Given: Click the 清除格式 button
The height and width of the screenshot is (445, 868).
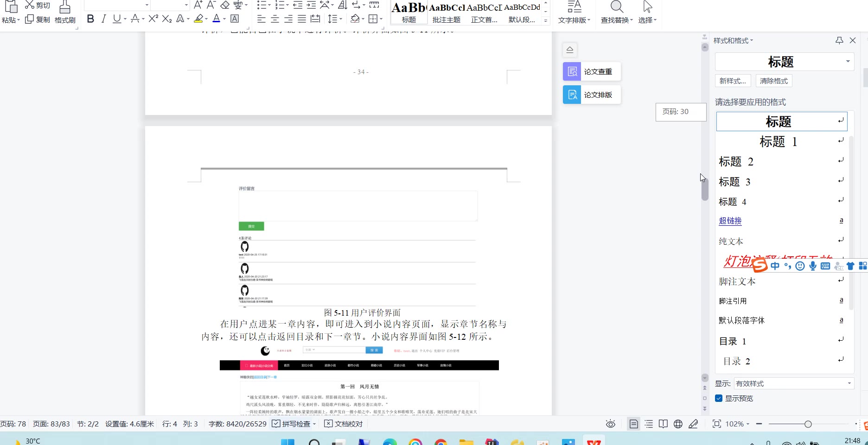Looking at the screenshot, I should coord(774,81).
